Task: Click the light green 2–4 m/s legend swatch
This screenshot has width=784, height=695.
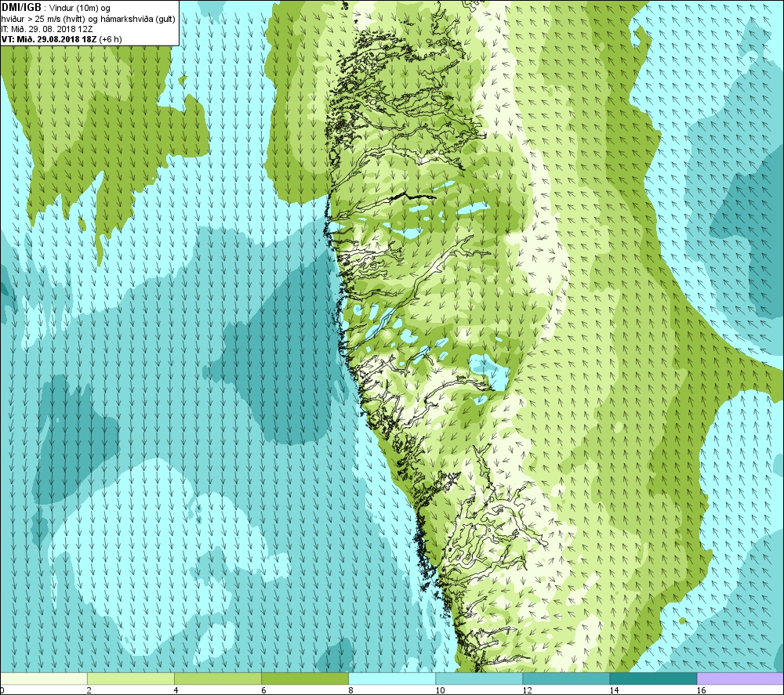Action: 131,679
